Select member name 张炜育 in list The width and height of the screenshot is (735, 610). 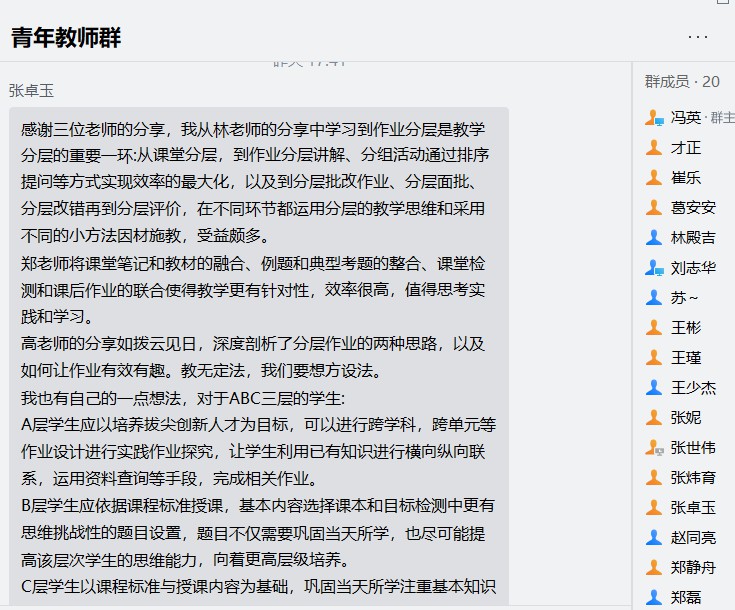[x=693, y=478]
